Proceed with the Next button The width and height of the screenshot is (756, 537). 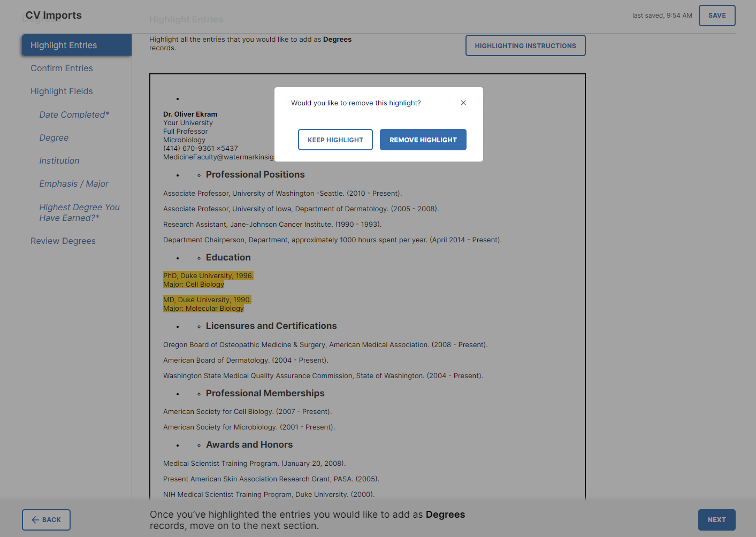tap(716, 519)
